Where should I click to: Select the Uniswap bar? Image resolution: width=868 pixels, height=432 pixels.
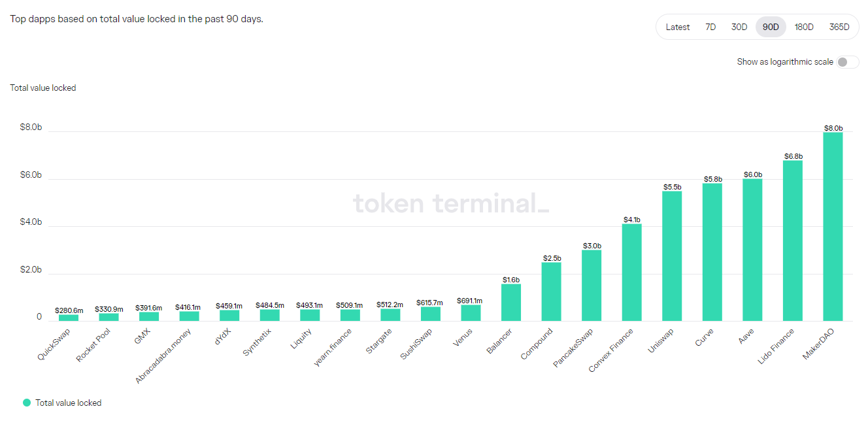tap(672, 256)
